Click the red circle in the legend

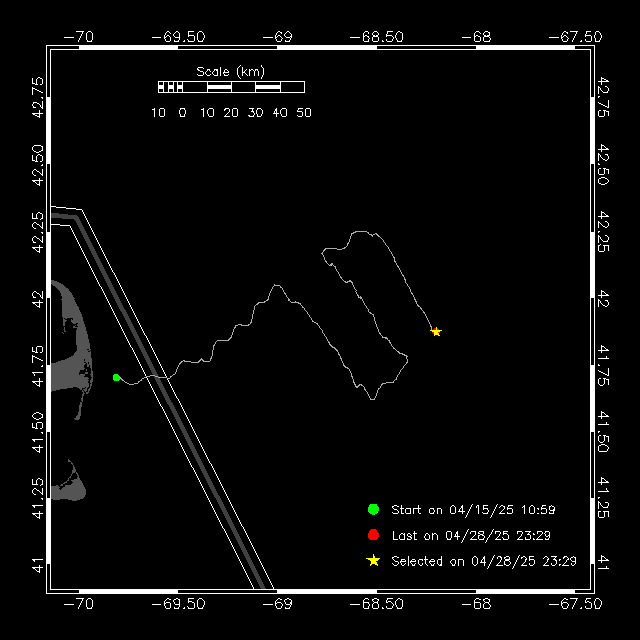tap(373, 534)
